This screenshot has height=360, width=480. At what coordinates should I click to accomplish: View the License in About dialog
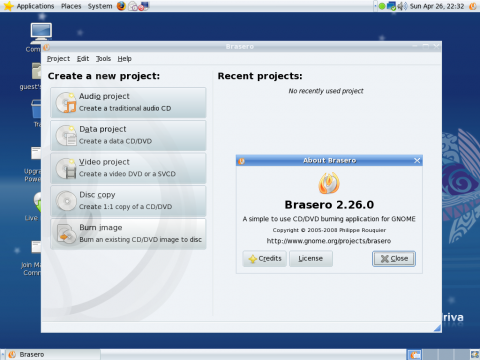[x=311, y=259]
